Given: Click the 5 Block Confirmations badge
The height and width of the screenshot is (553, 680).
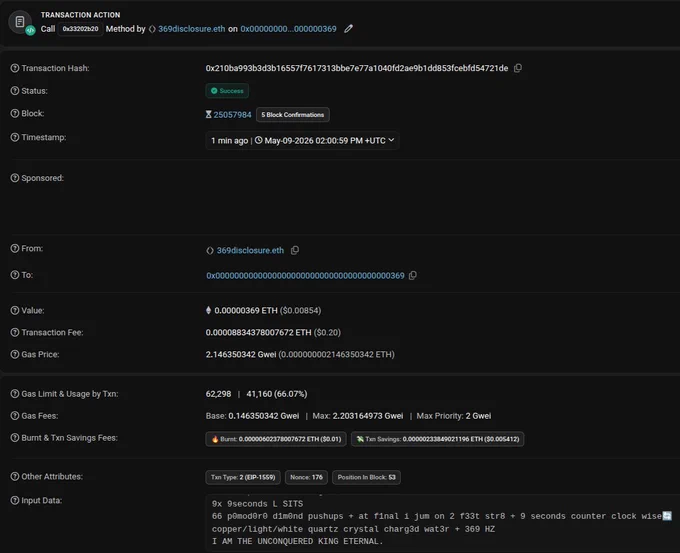Looking at the screenshot, I should pos(293,115).
